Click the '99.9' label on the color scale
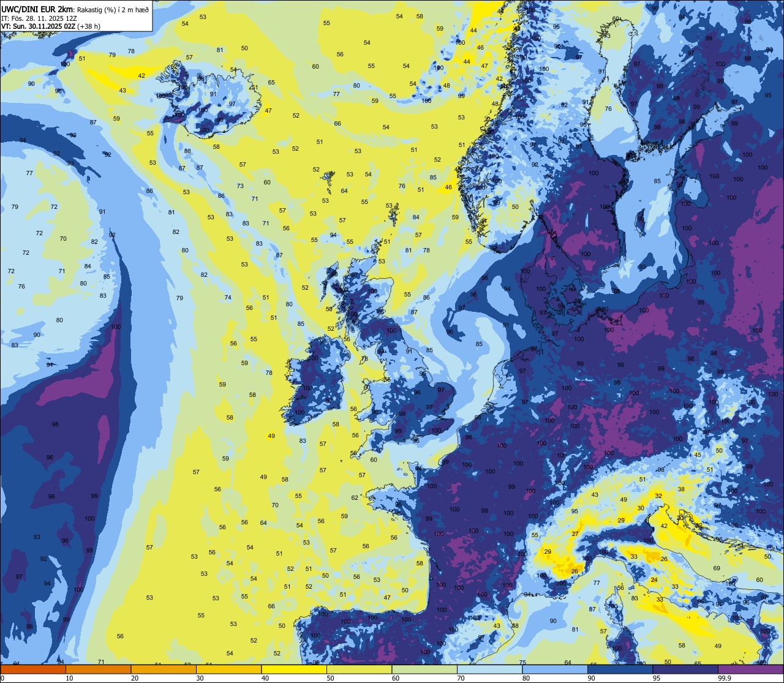 pyautogui.click(x=725, y=678)
